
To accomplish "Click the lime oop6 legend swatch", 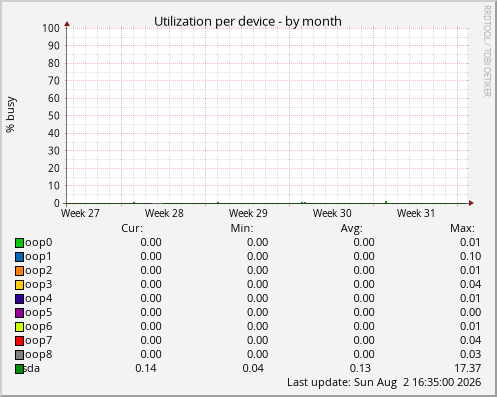I will click(19, 327).
